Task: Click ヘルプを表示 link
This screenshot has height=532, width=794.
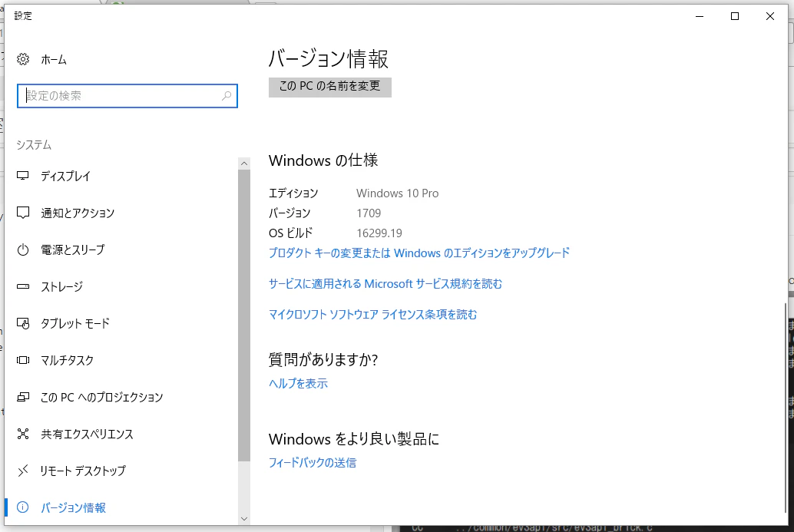Action: click(x=298, y=383)
